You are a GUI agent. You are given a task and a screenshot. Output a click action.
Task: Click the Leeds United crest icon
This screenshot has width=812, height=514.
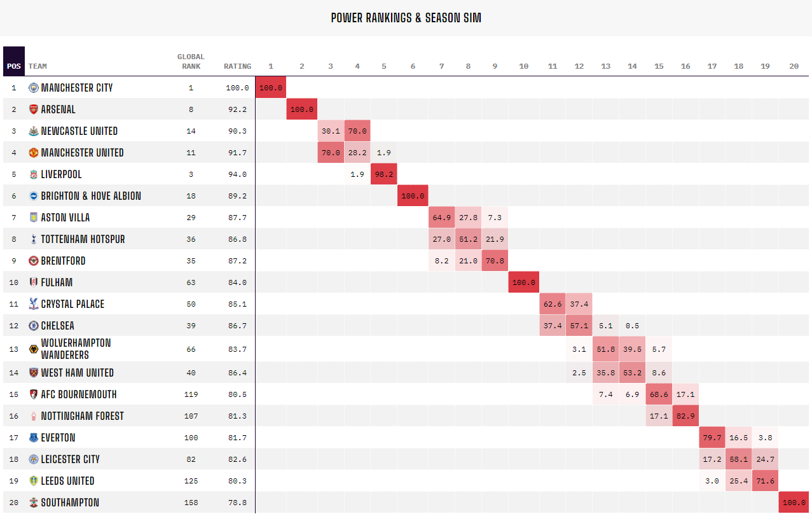click(34, 481)
